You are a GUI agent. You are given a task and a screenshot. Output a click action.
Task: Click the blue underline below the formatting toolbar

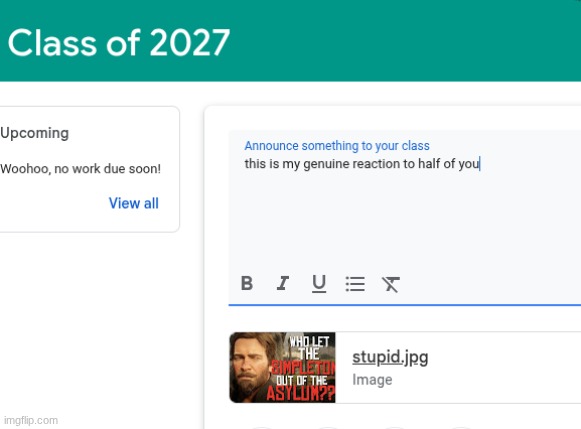pyautogui.click(x=405, y=305)
